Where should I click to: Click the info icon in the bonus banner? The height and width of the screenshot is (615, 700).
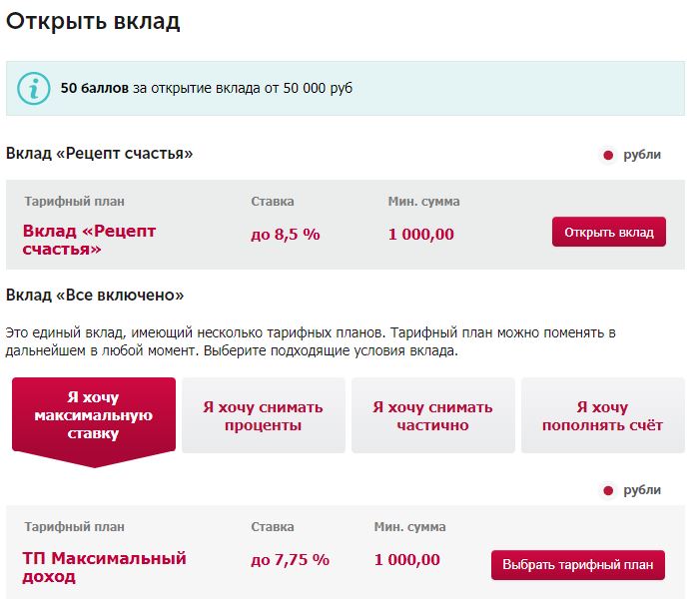pos(34,89)
